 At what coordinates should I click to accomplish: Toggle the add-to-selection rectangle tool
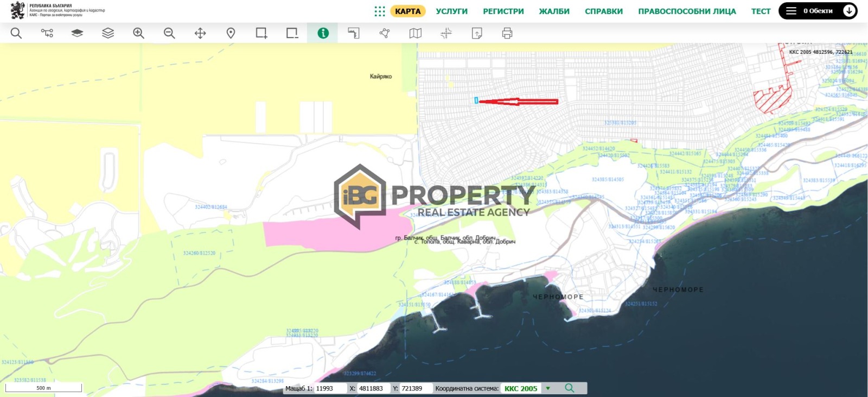261,33
